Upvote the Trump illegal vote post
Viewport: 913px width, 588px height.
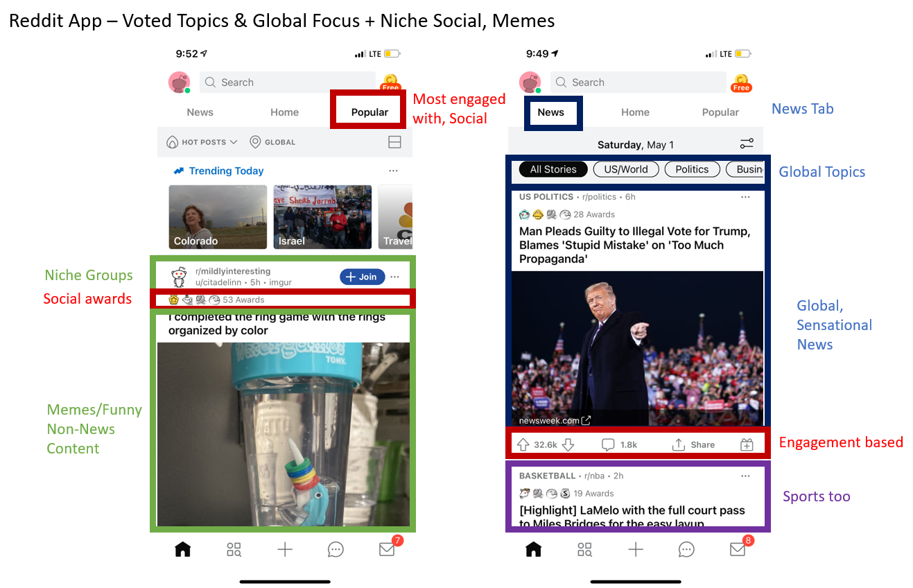tap(523, 444)
